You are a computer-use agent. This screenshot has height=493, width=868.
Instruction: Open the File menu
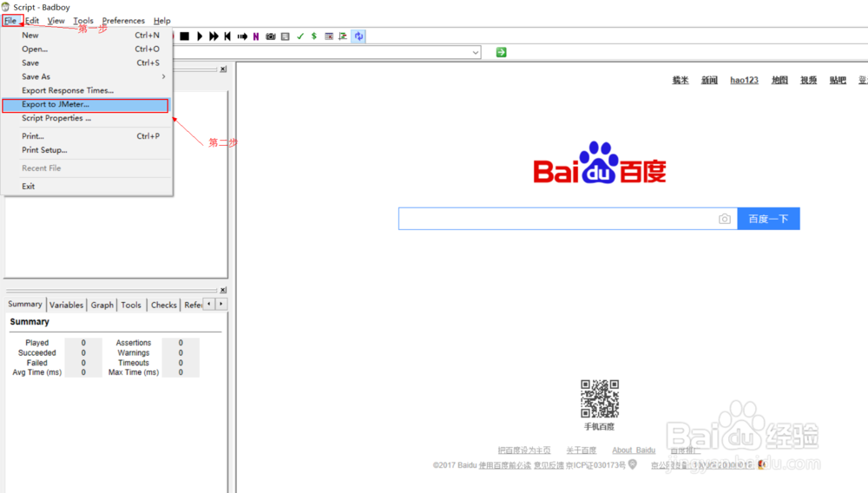11,21
